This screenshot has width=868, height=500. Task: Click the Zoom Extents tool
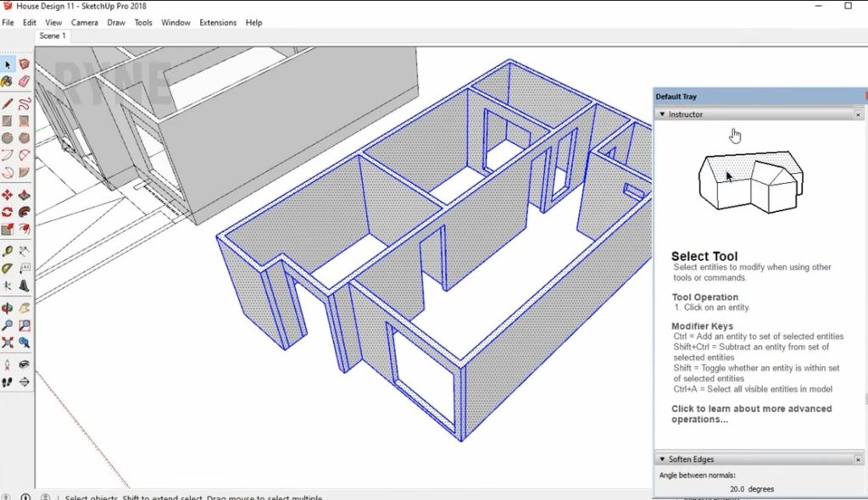(7, 342)
